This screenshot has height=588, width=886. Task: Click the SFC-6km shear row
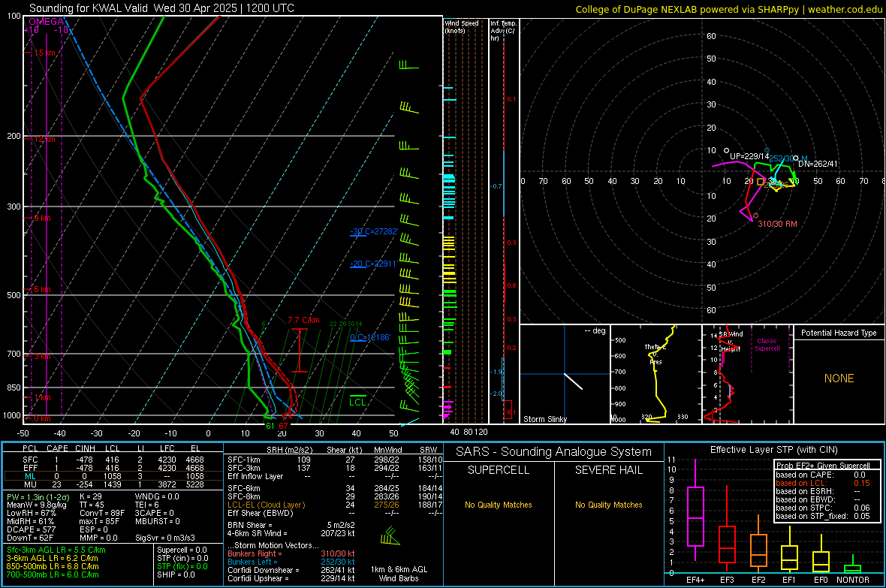point(335,488)
